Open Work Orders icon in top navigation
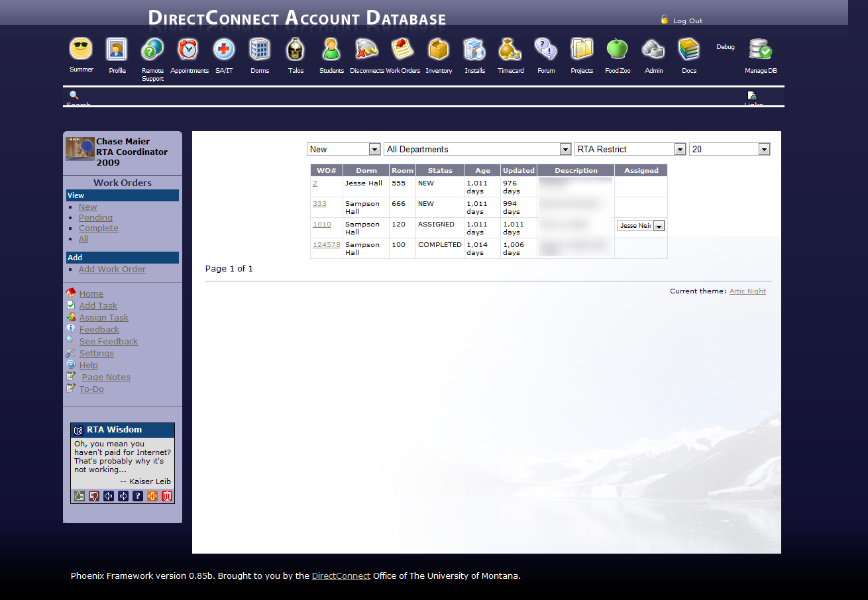Screen dimensions: 868x600 click(403, 49)
